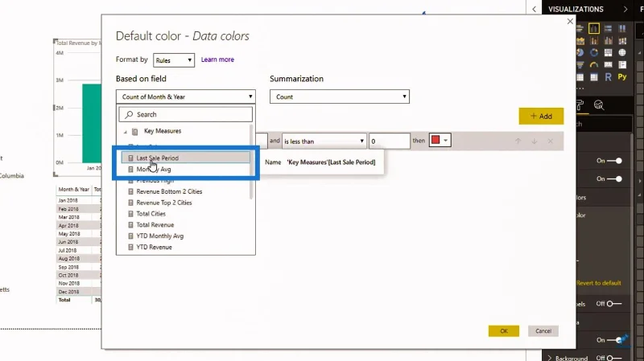644x361 pixels.
Task: Delete the rule with X icon
Action: click(551, 142)
